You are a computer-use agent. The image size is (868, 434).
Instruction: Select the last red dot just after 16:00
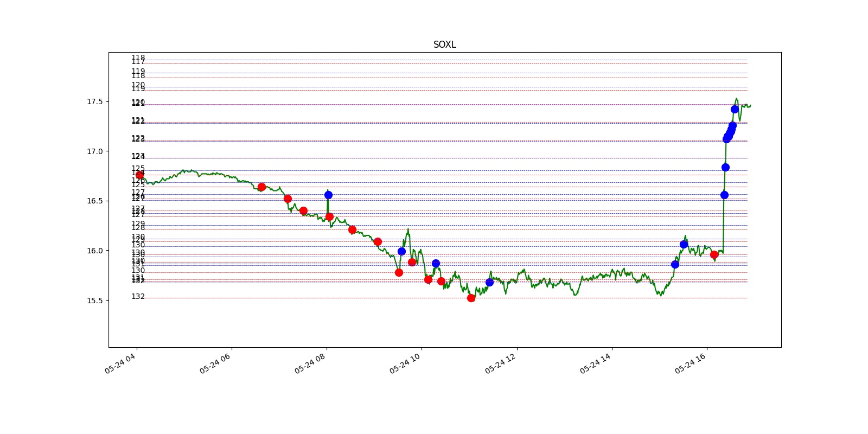click(714, 254)
